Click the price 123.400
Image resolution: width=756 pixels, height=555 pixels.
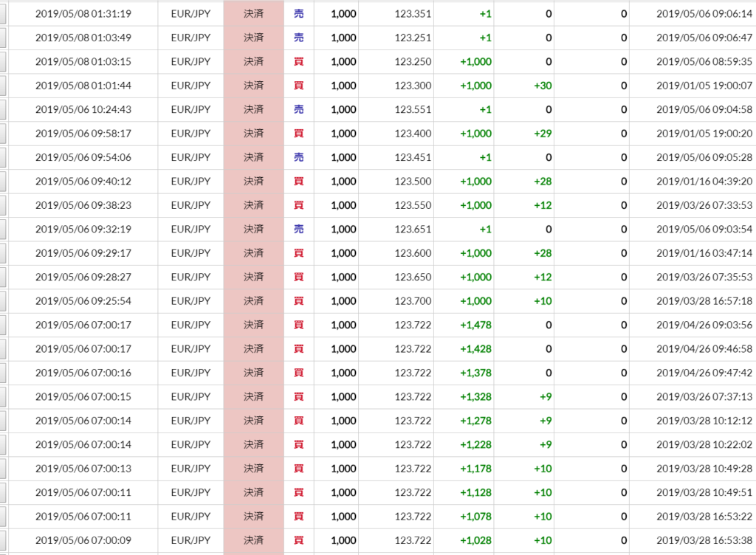click(413, 134)
